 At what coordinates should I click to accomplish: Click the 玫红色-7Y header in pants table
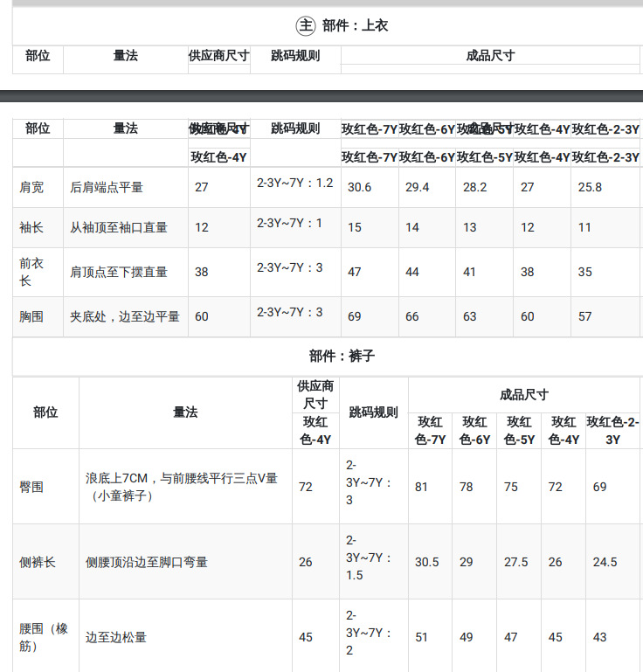coord(430,431)
